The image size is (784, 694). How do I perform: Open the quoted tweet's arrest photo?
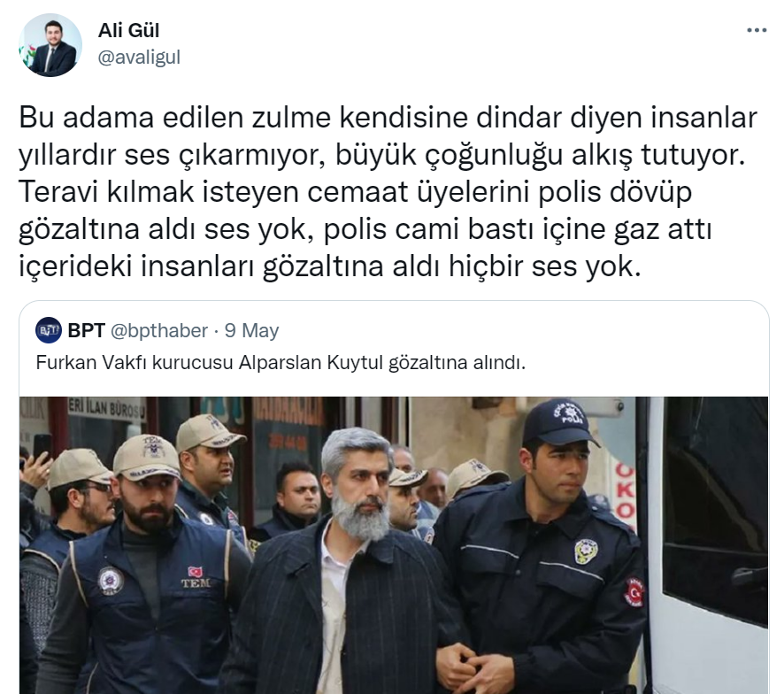394,545
